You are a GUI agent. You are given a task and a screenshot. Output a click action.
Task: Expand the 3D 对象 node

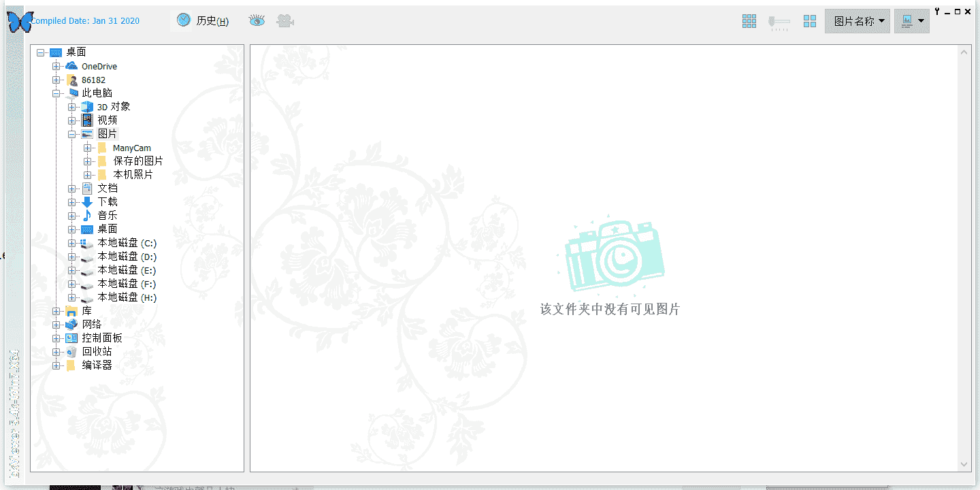72,107
